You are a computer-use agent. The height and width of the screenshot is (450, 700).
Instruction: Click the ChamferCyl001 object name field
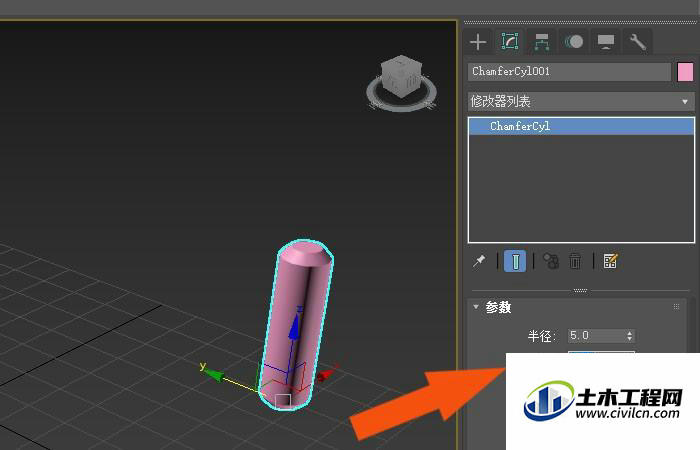(569, 71)
